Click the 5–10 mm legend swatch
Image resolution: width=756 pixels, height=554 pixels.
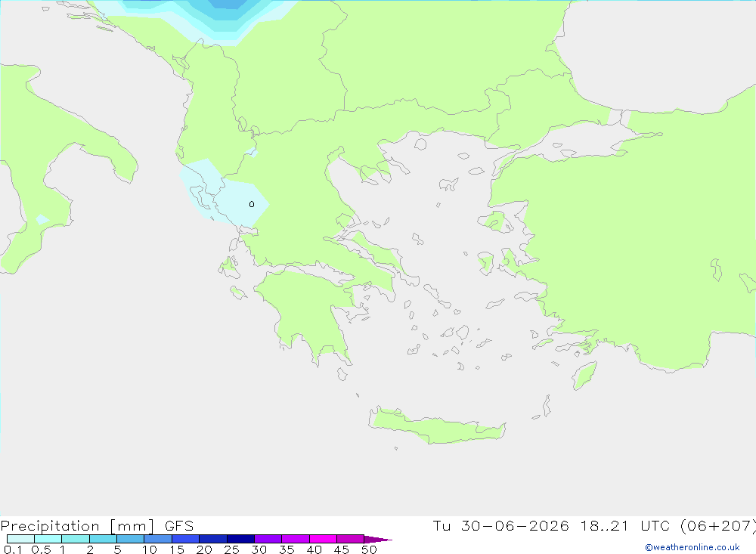pyautogui.click(x=131, y=539)
